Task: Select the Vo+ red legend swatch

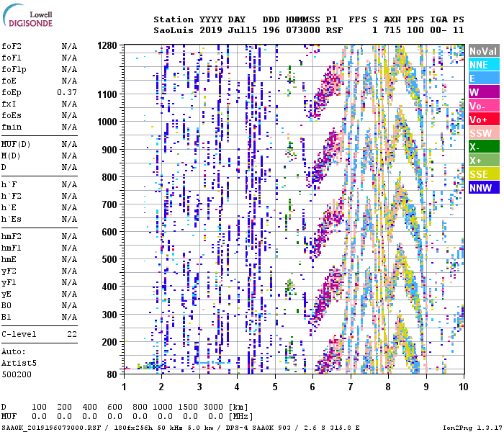Action: pos(484,120)
